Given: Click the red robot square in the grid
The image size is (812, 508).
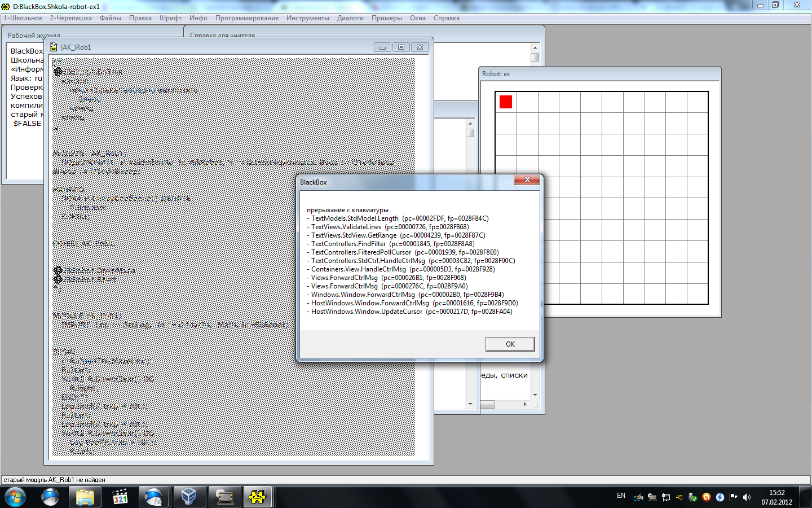Looking at the screenshot, I should coord(506,102).
